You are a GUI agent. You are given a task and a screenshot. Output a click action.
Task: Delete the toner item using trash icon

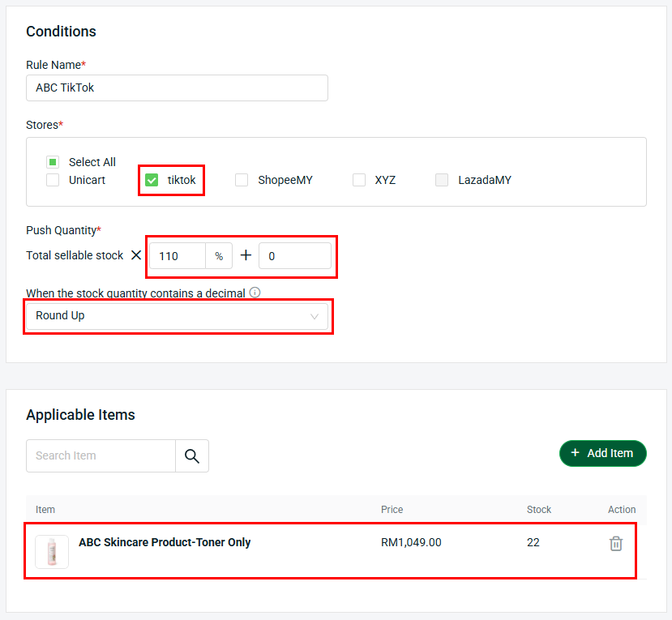click(x=616, y=544)
